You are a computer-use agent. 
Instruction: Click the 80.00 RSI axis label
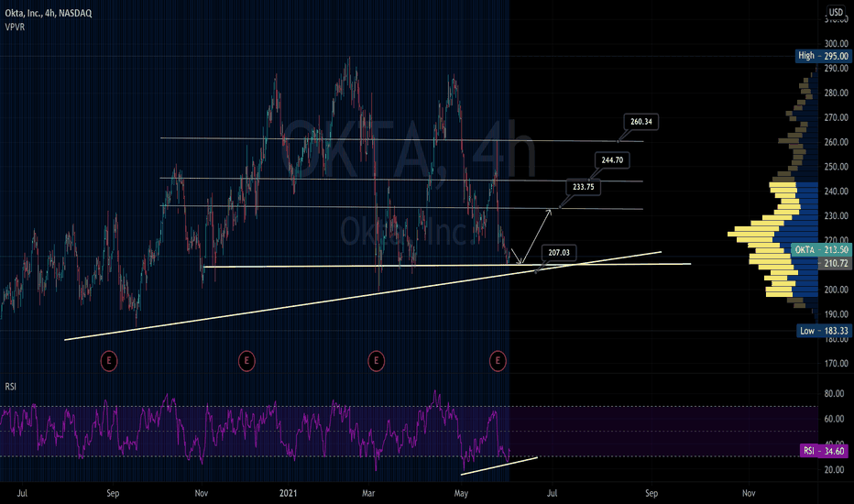(835, 393)
